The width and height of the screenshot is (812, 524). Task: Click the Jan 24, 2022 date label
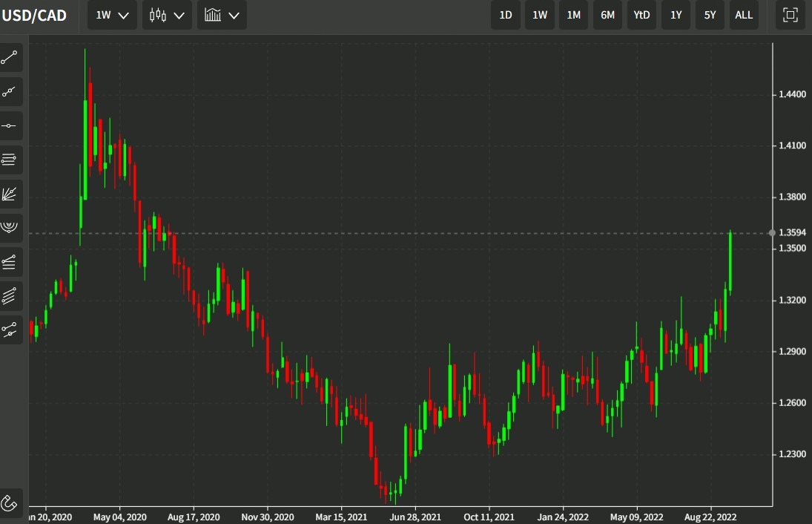click(563, 517)
